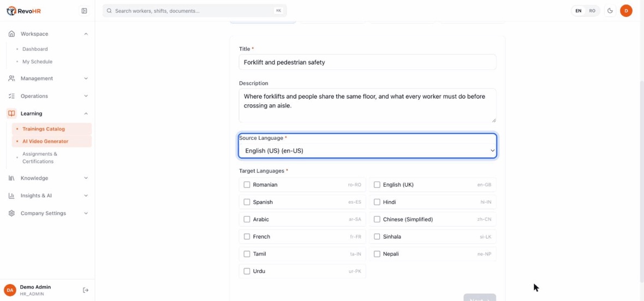
Task: Enable the Hindi language checkbox
Action: pyautogui.click(x=377, y=202)
